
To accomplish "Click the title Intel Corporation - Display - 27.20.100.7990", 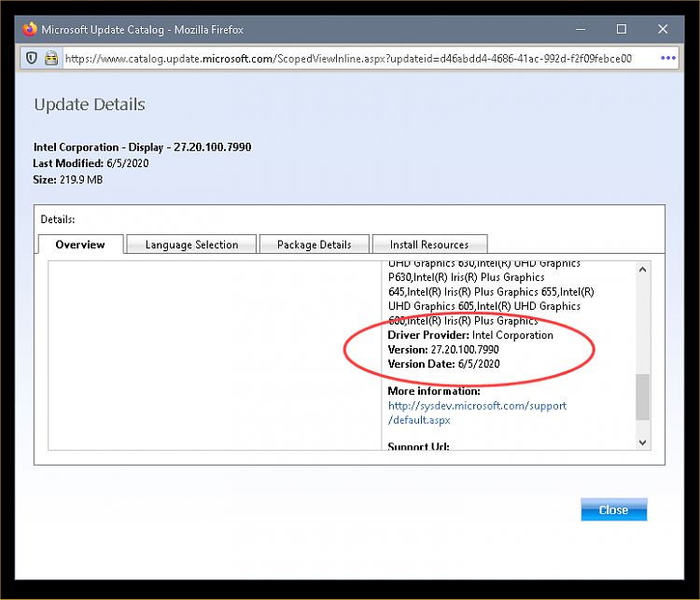I will click(143, 147).
